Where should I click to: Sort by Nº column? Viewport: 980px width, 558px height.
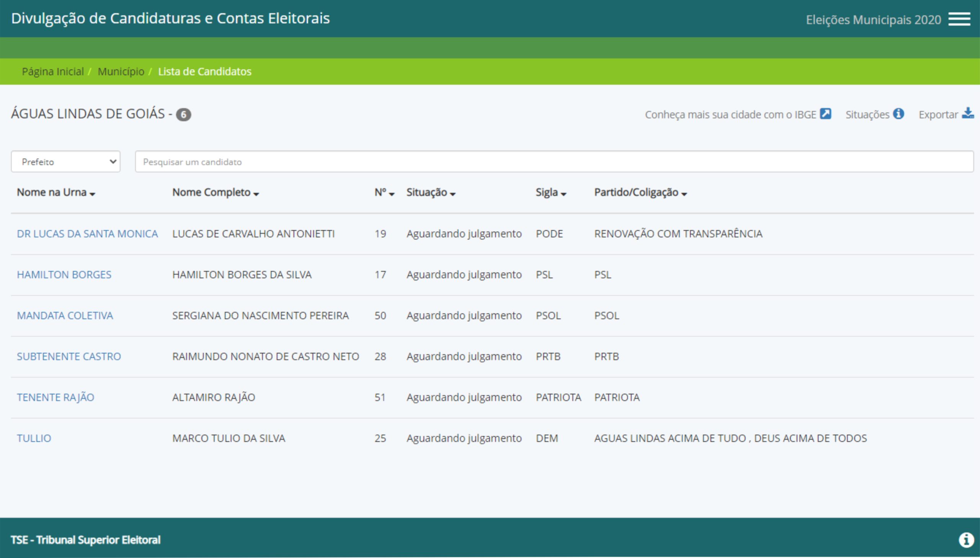tap(384, 192)
